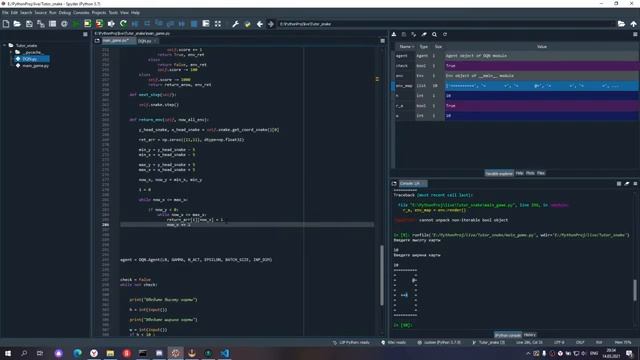Click the working directory path field
This screenshot has width=640, height=360.
tap(446, 24)
